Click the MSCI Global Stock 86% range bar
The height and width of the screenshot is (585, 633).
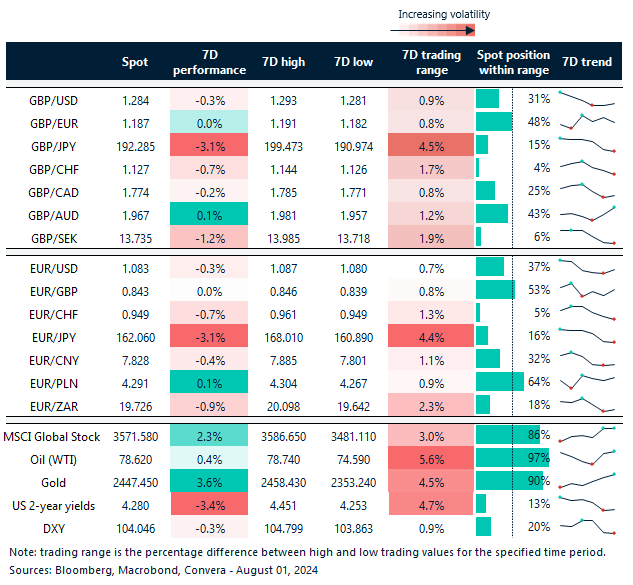tap(510, 436)
